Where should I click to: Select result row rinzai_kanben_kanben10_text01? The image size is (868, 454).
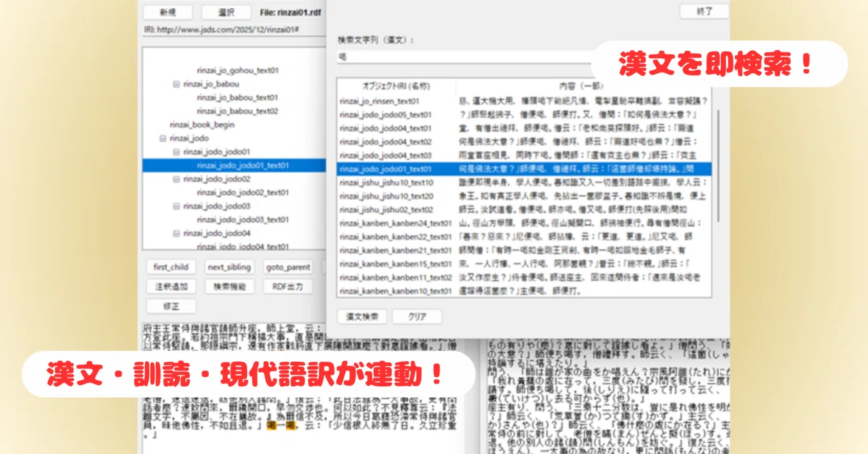pos(524,291)
